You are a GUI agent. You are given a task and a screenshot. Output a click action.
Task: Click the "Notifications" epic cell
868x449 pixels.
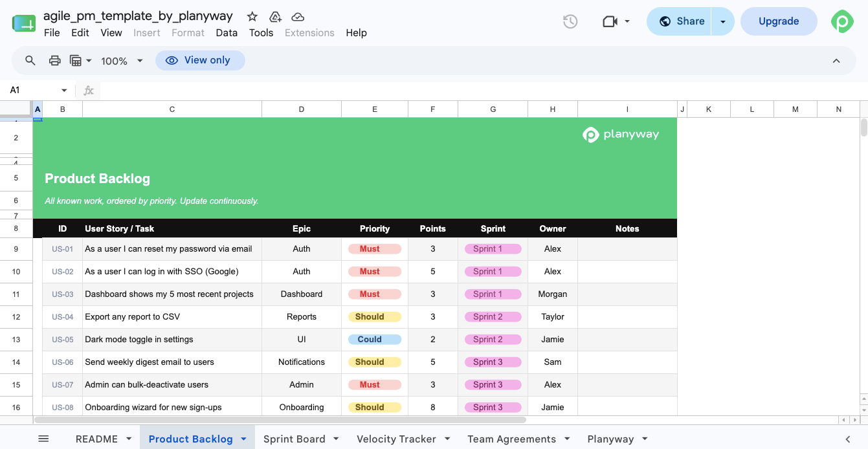point(302,362)
